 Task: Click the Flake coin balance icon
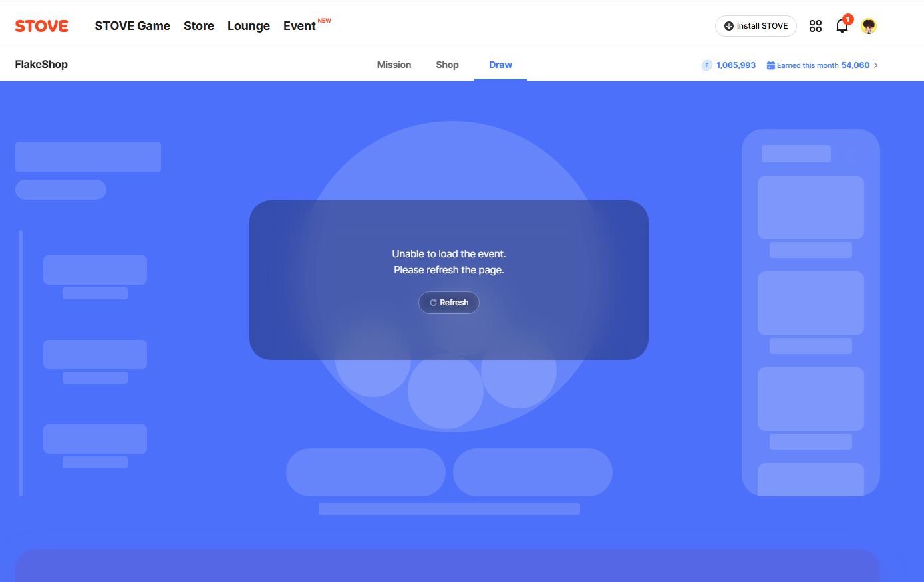(x=706, y=65)
